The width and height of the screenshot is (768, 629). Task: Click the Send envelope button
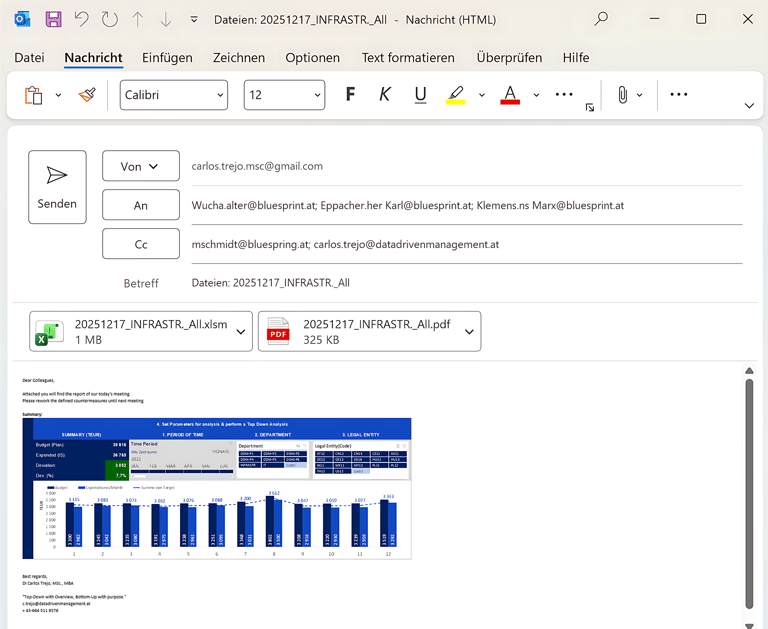tap(57, 186)
